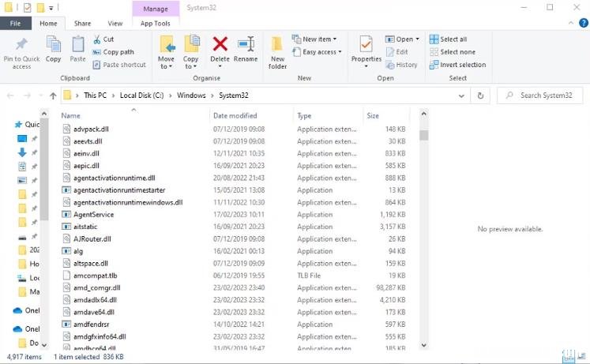Image resolution: width=590 pixels, height=364 pixels.
Task: Click the Search System32 input box
Action: [x=540, y=96]
